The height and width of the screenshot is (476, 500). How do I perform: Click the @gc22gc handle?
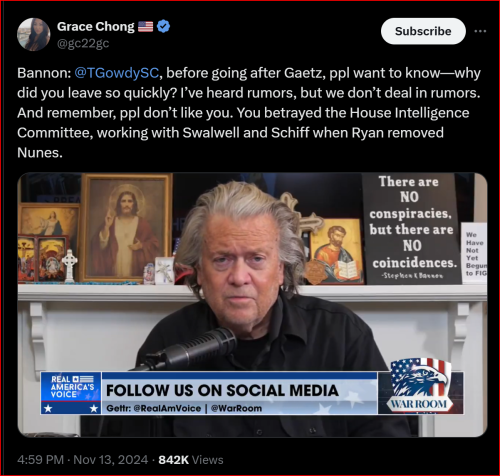[83, 43]
